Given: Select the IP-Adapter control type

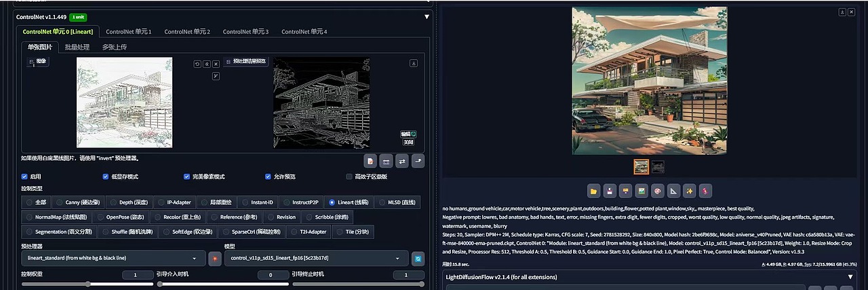Looking at the screenshot, I should pos(174,202).
